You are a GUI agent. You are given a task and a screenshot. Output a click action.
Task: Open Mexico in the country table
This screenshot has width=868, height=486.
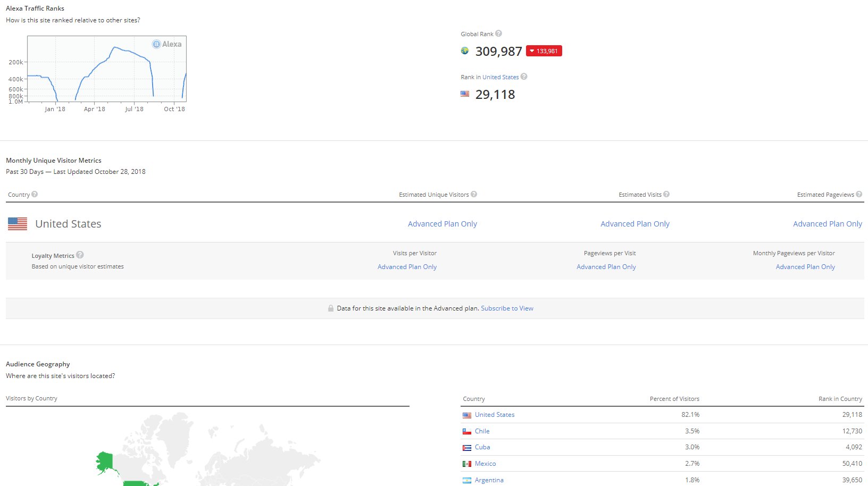click(485, 464)
